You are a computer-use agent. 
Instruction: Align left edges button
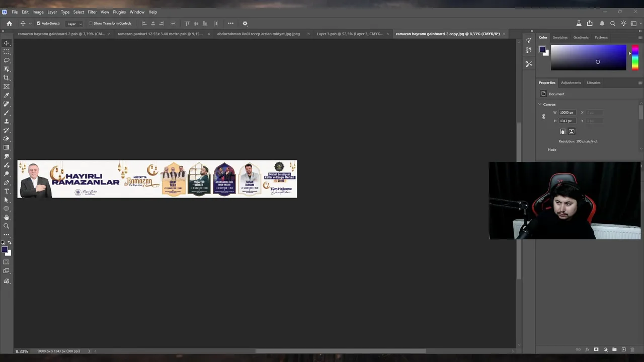[x=144, y=23]
